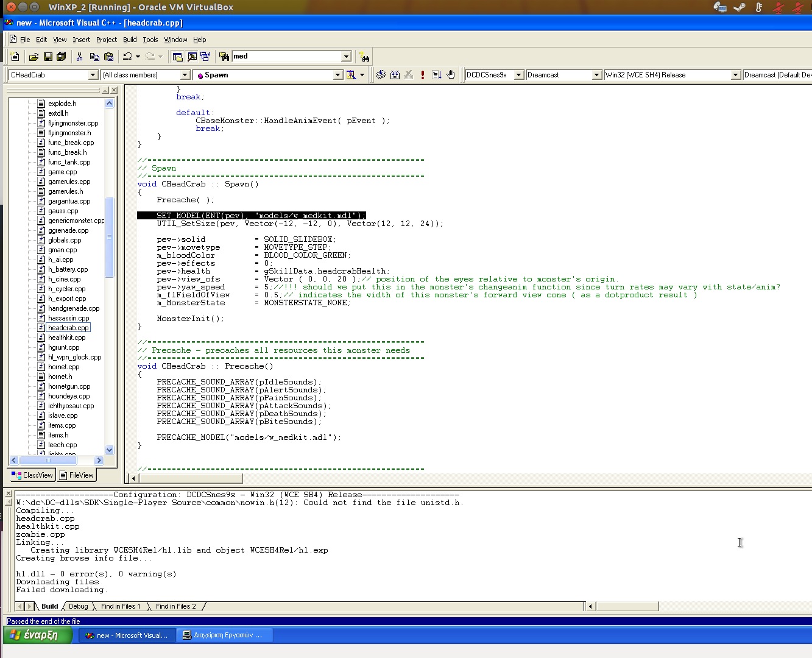
Task: Expand the (All class members) filter dropdown
Action: click(x=185, y=75)
